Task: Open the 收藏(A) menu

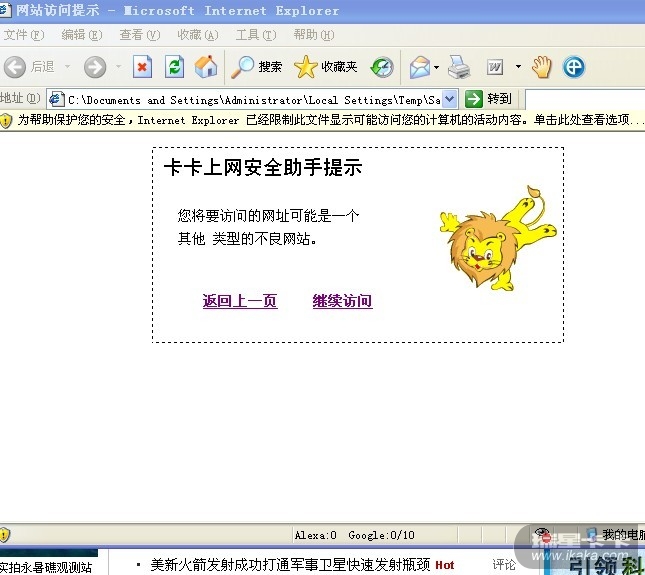Action: (197, 35)
